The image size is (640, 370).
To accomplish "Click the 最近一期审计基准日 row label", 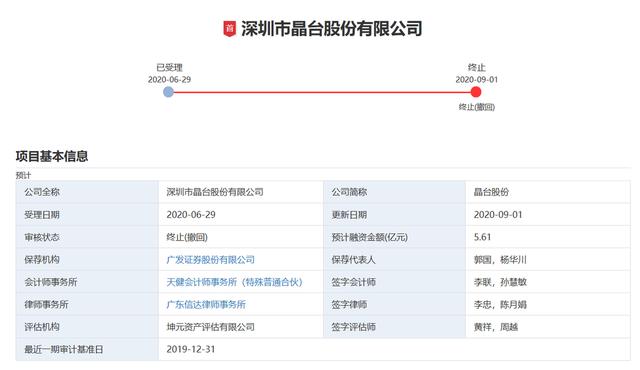I will click(x=64, y=349).
